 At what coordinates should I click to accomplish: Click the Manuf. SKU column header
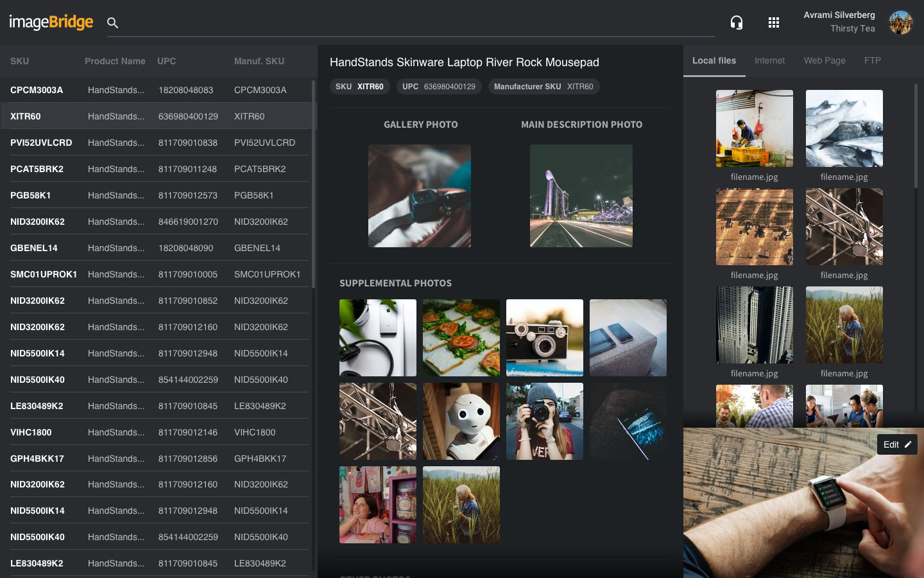click(259, 61)
